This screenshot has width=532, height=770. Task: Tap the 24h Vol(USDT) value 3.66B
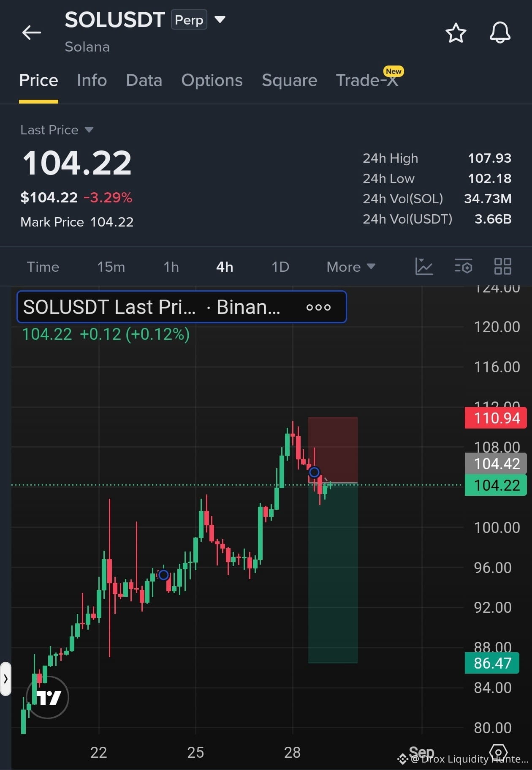point(493,219)
